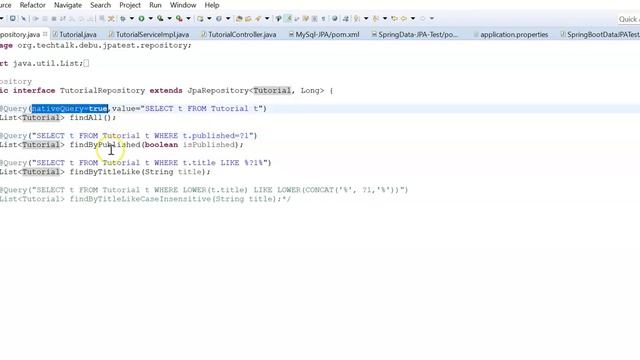Open the Project menu
The image size is (640, 360).
(x=130, y=5)
